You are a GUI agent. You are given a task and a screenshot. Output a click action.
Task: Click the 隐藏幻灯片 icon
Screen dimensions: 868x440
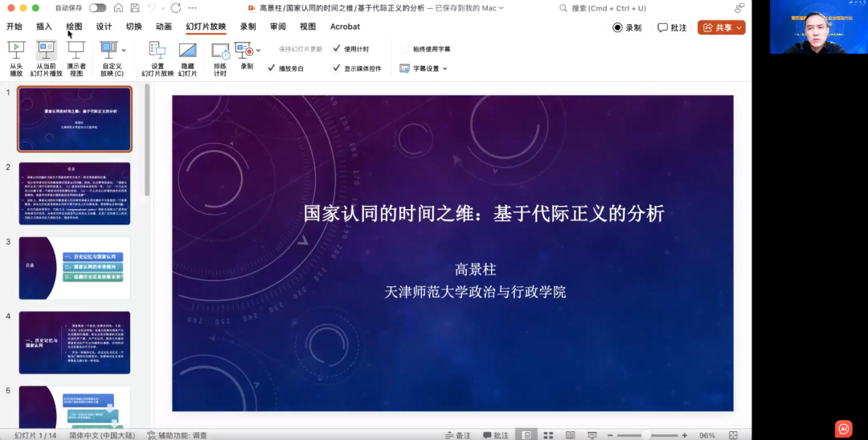[x=187, y=52]
